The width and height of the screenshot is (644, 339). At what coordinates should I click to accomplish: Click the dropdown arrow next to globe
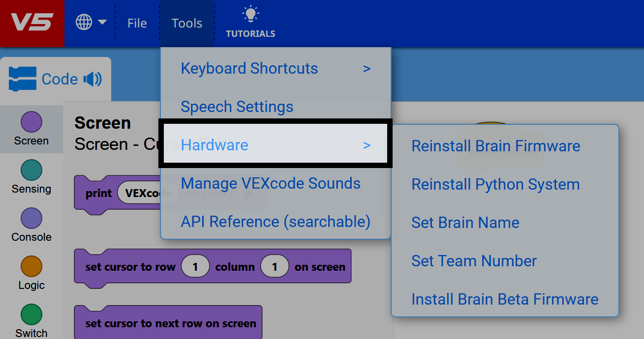tap(102, 22)
